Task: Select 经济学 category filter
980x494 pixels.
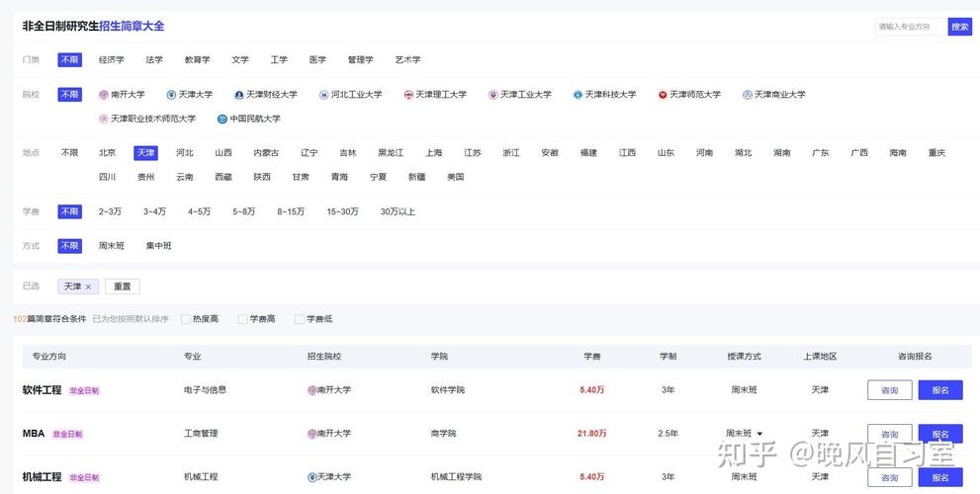Action: pos(111,60)
